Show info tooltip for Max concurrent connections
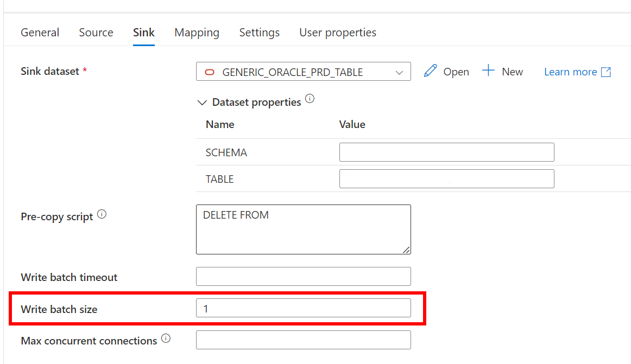This screenshot has height=364, width=631. coord(166,339)
